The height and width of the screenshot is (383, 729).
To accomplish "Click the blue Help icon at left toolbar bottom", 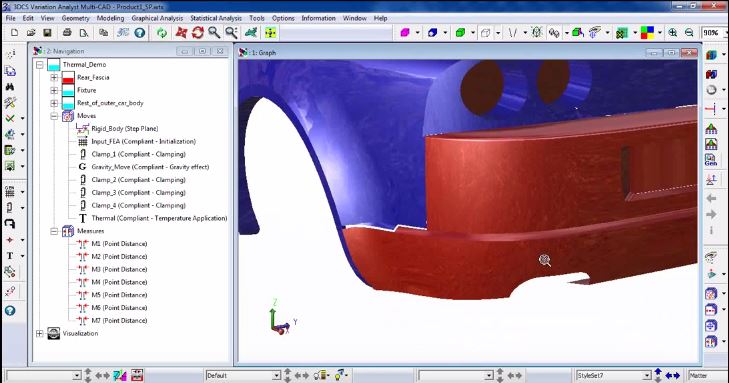I will (10, 310).
